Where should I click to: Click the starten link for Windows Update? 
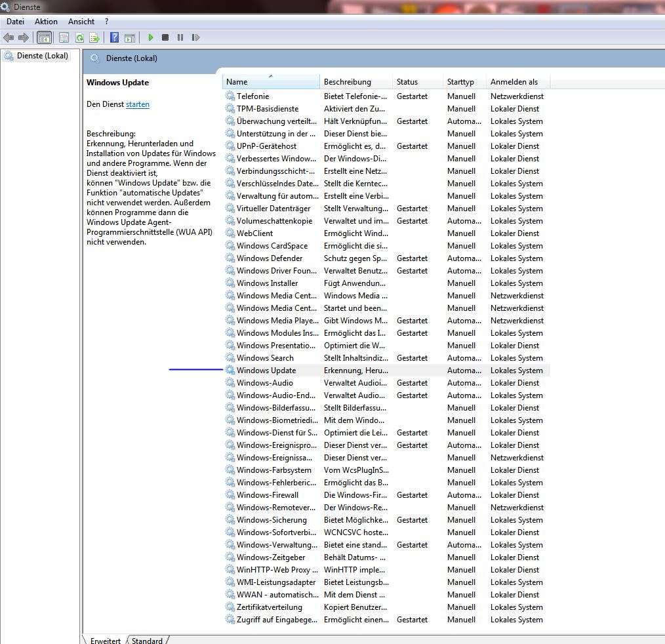(138, 104)
